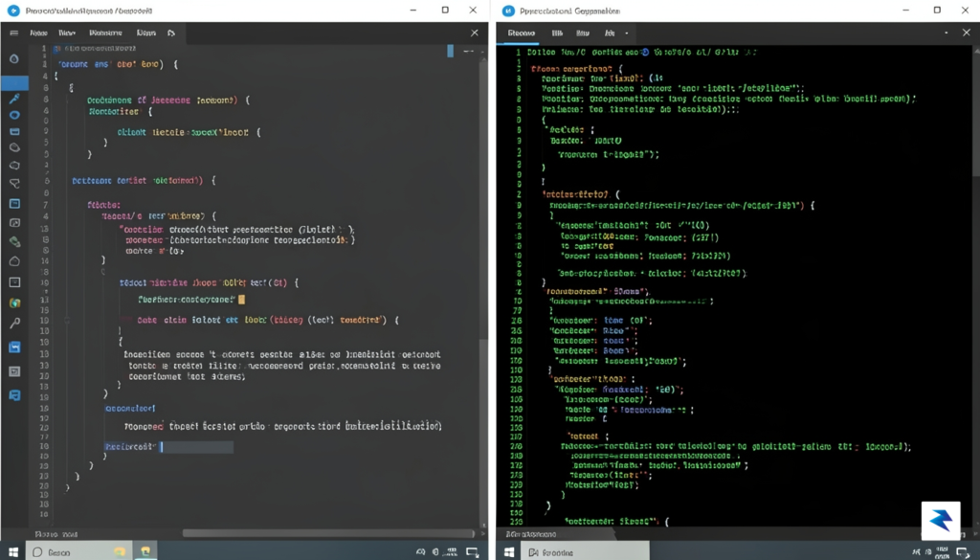
Task: Click the blue ring icon in the sidebar
Action: 13,115
